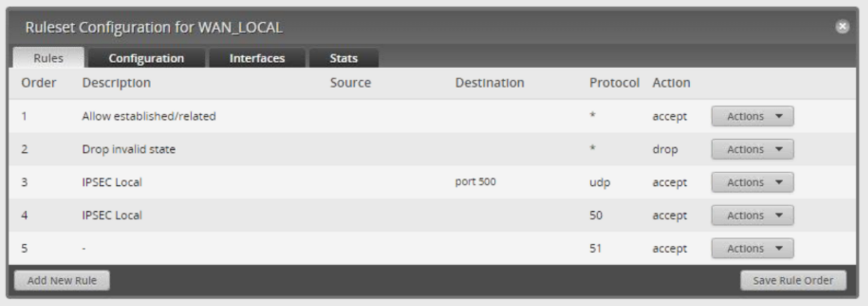Expand Actions dropdown for protocol 50 rule
This screenshot has width=868, height=306.
tap(752, 215)
